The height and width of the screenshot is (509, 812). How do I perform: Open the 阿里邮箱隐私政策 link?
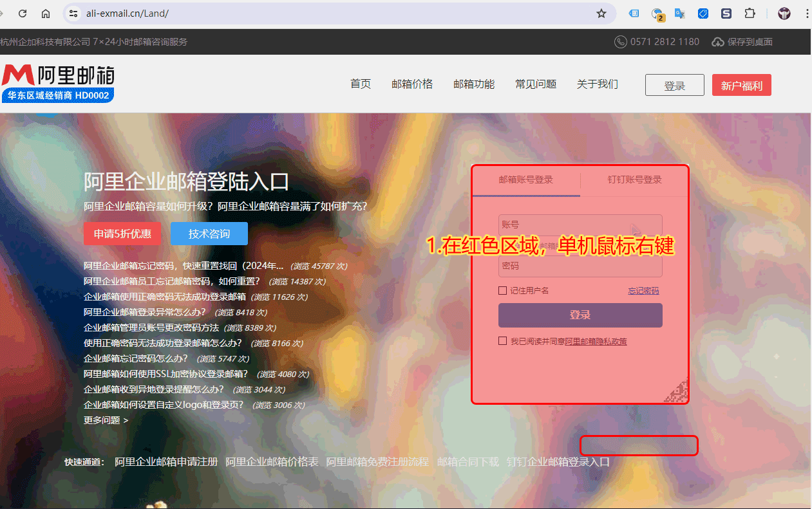click(596, 342)
